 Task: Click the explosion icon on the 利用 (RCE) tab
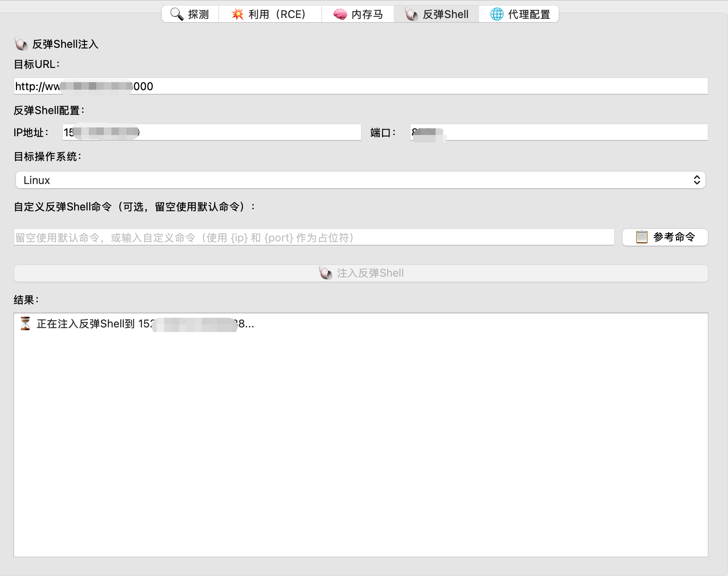[238, 14]
